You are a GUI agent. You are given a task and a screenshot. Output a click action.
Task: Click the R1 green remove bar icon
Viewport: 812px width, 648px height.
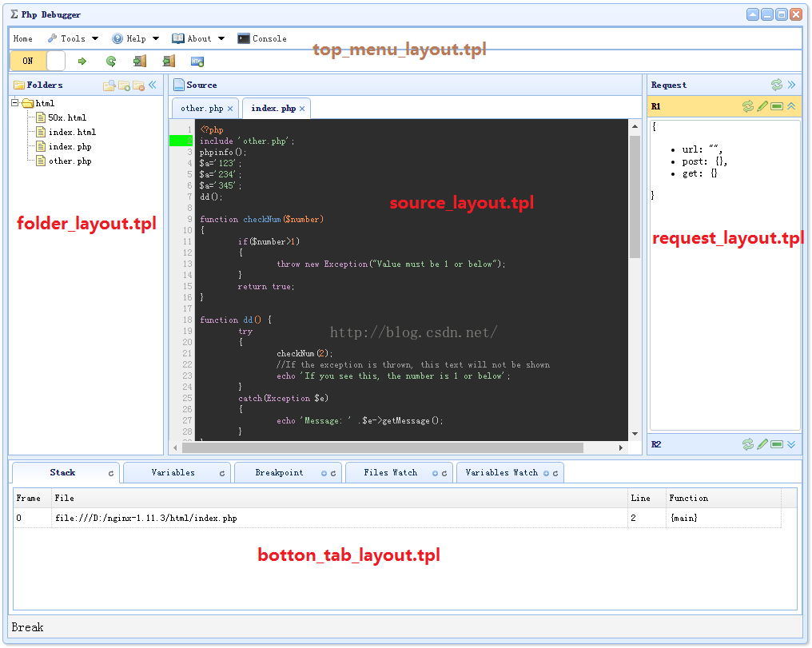777,106
